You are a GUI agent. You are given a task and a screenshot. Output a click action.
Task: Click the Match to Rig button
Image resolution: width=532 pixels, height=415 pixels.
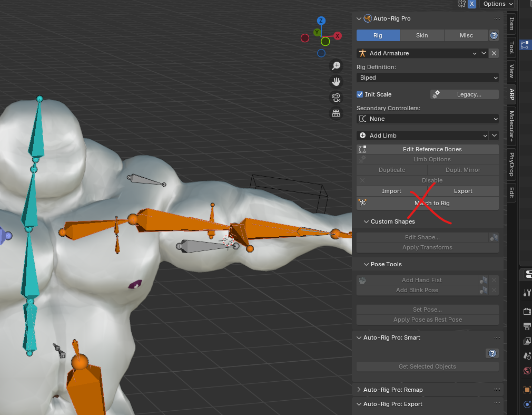[428, 203]
